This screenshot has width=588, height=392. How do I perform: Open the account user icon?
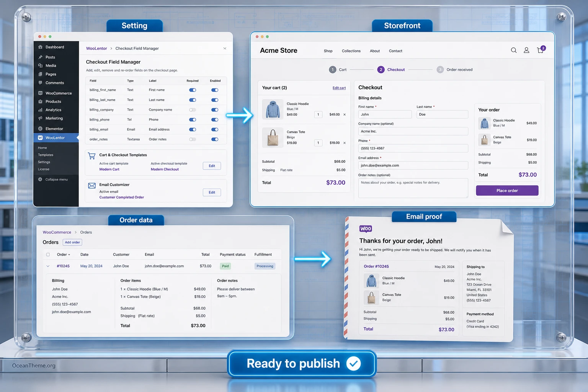[x=526, y=50]
